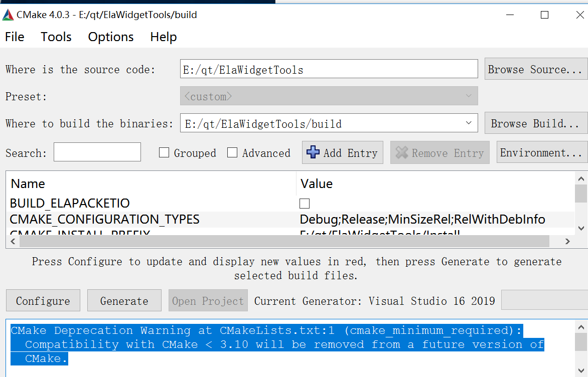
Task: Enable the Grouped checkbox
Action: 164,152
